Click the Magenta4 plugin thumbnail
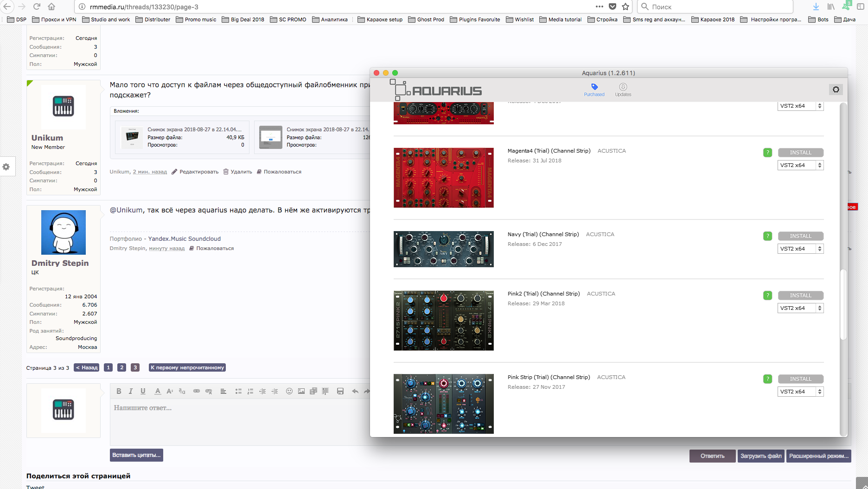The width and height of the screenshot is (868, 489). point(444,178)
